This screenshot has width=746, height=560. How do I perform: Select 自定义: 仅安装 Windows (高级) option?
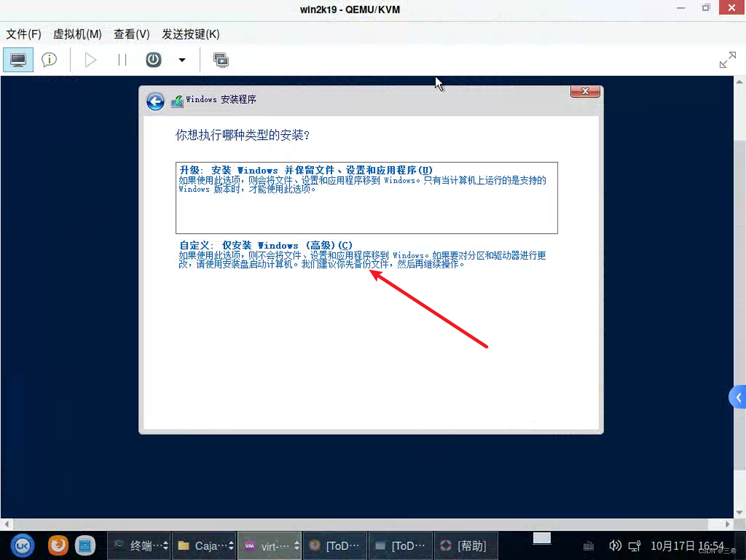[363, 254]
